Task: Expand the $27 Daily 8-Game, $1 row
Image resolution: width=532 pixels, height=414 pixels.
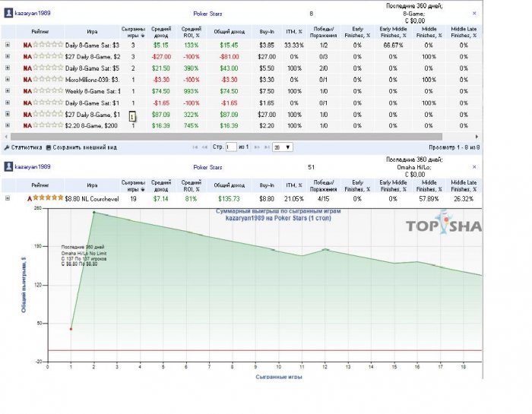Action: (8, 114)
